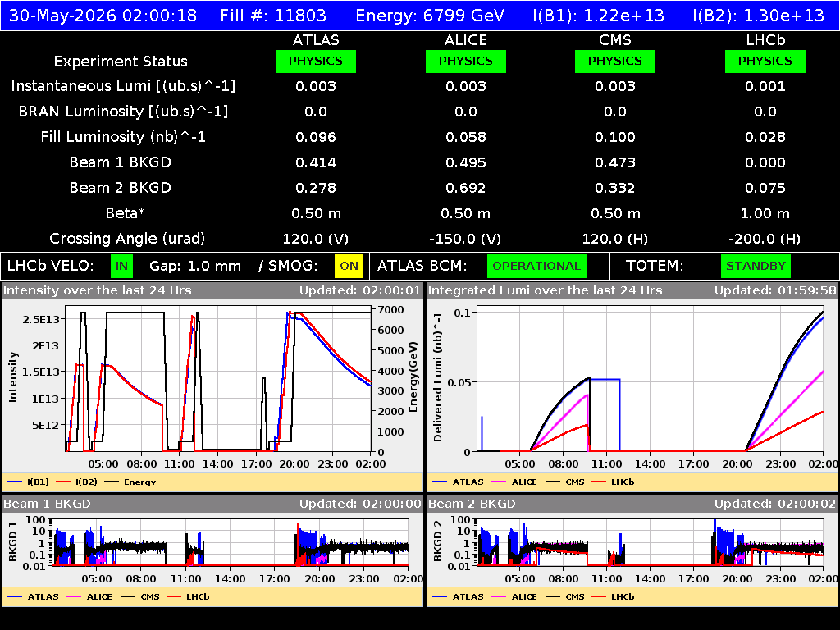840x630 pixels.
Task: Click CMS legend in Integrated Lumi chart
Action: [x=565, y=482]
